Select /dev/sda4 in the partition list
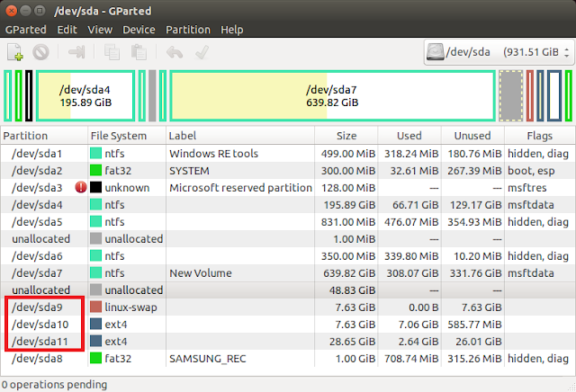The image size is (576, 392). [288, 205]
